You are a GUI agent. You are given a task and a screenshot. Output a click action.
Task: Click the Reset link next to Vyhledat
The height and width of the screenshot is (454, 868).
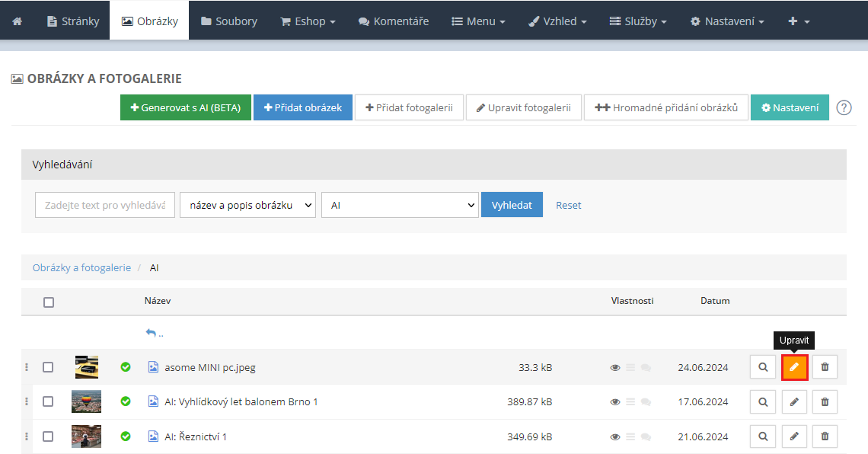(568, 205)
